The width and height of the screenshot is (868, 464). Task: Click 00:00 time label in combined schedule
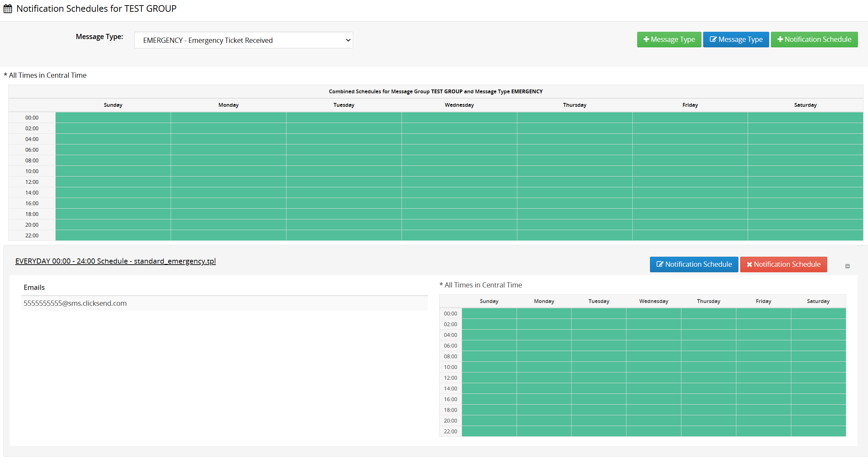point(32,118)
